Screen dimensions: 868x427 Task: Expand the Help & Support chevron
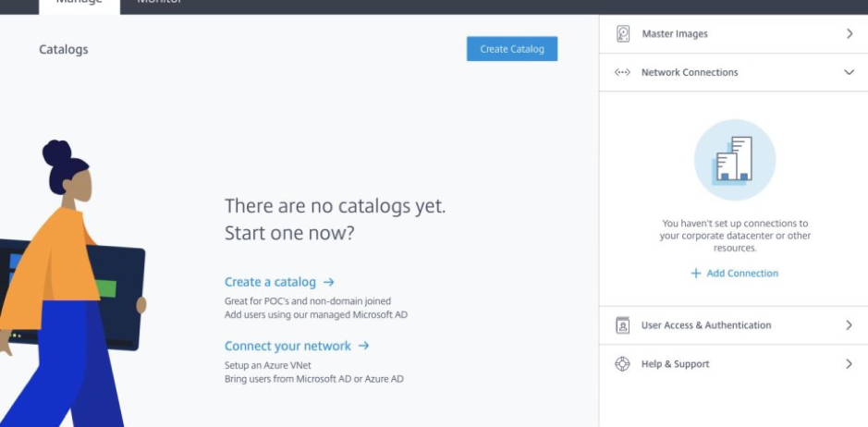coord(850,364)
